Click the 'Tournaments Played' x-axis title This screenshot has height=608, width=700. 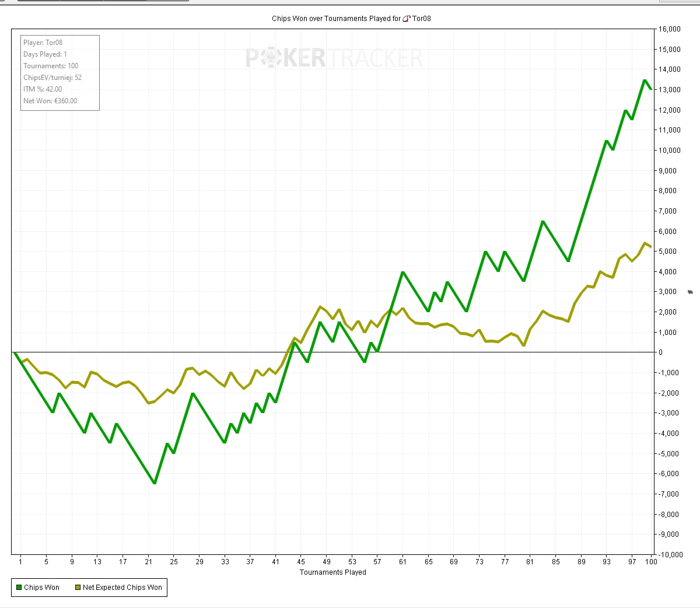[332, 572]
